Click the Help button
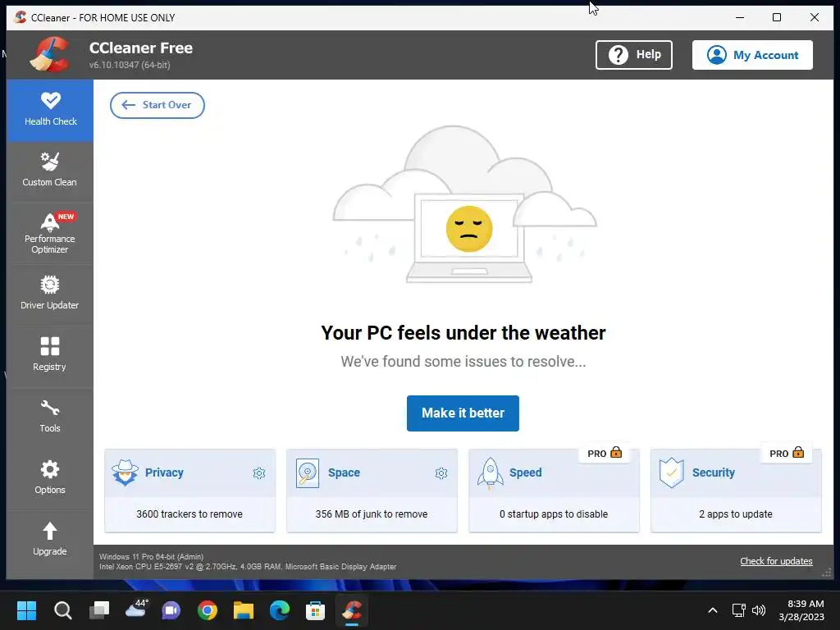Viewport: 840px width, 630px height. point(634,55)
